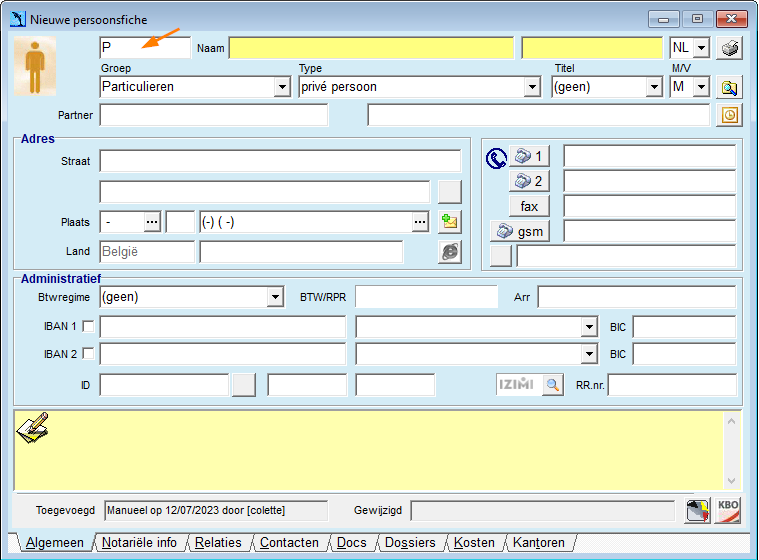The height and width of the screenshot is (560, 759).
Task: Click the phone 1 button
Action: pos(529,156)
